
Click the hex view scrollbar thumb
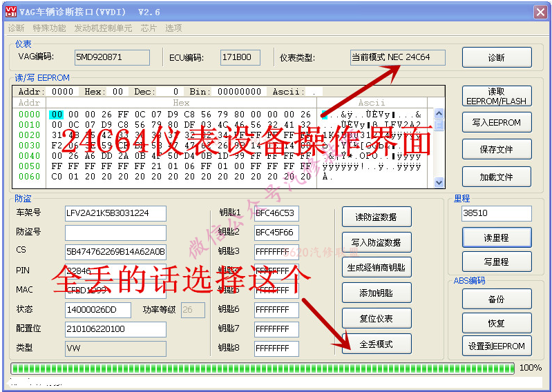tap(439, 125)
